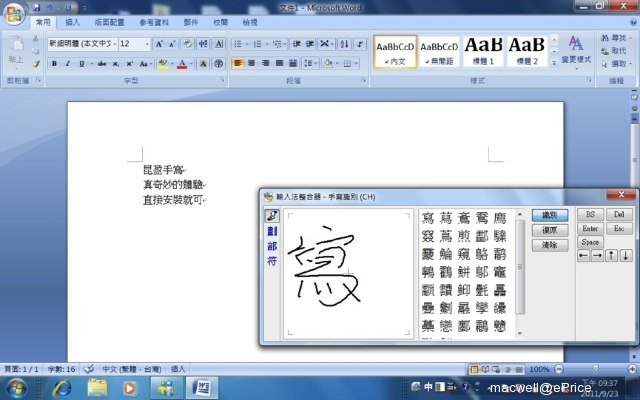Toggle Underline formatting
The width and height of the screenshot is (640, 400).
(x=82, y=64)
